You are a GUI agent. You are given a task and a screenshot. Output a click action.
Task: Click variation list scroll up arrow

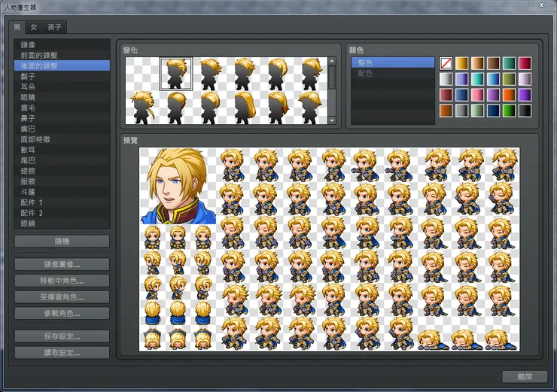click(x=332, y=61)
